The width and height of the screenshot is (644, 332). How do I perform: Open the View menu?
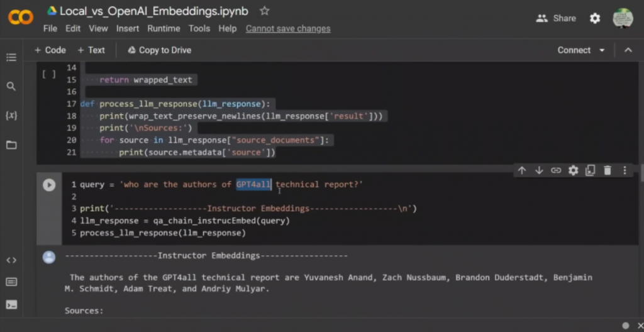pyautogui.click(x=98, y=29)
